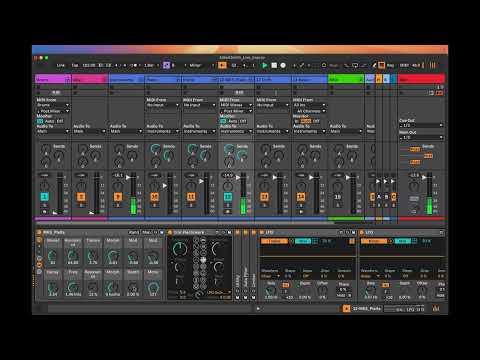Screen dimensions: 480x360
Task: Click the second LFO device activator icon
Action: point(362,232)
